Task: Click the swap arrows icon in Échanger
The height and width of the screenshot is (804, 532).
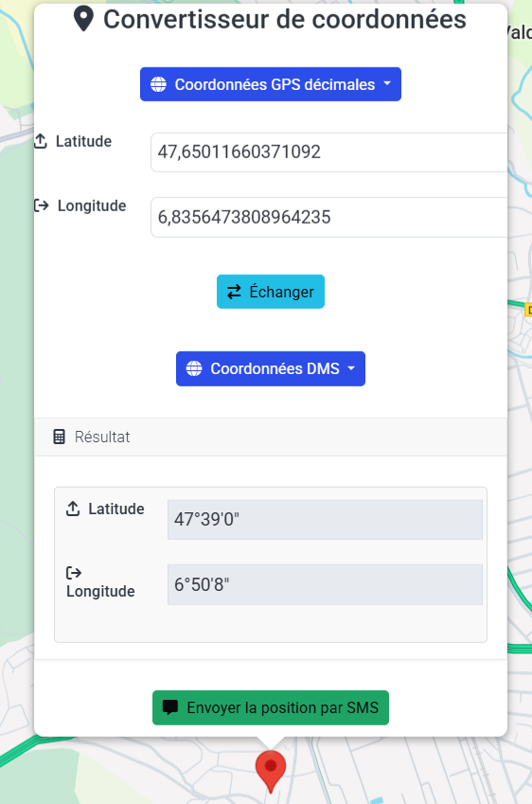Action: click(234, 292)
